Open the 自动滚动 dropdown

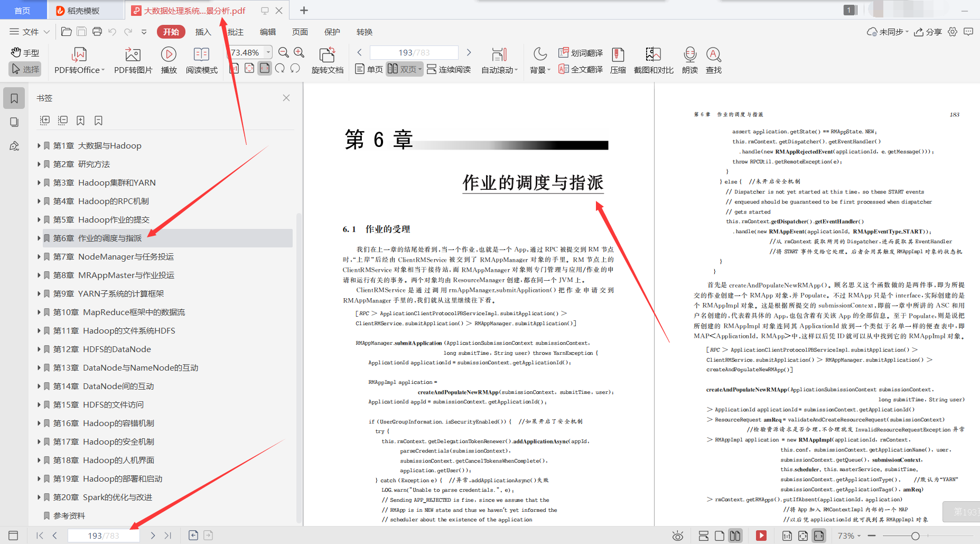pyautogui.click(x=499, y=61)
